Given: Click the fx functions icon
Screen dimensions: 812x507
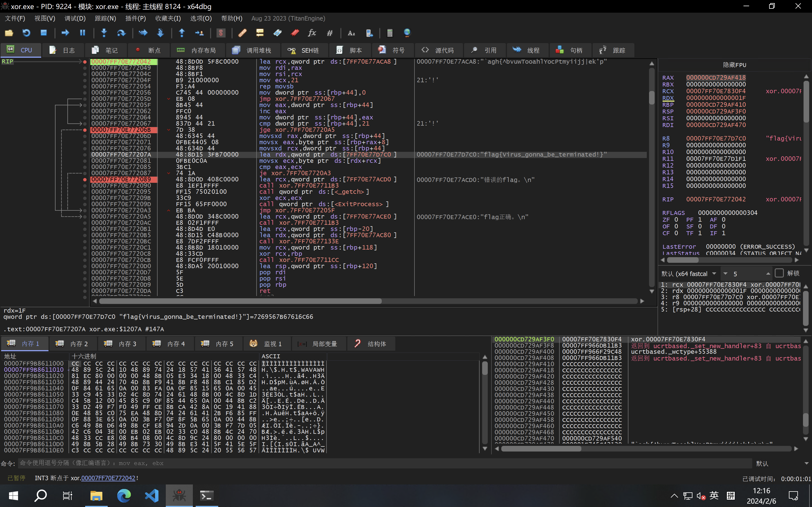Looking at the screenshot, I should pos(312,33).
